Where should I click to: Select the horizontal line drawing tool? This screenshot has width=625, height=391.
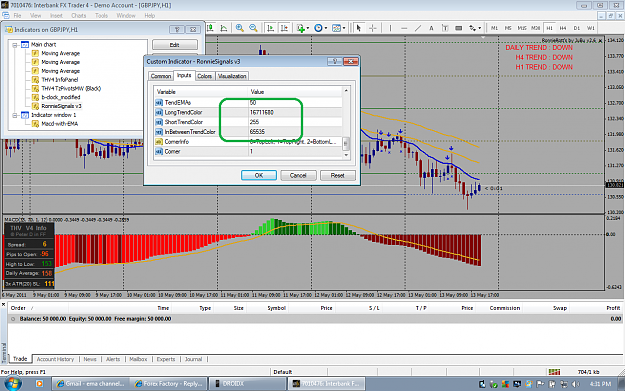(x=404, y=28)
